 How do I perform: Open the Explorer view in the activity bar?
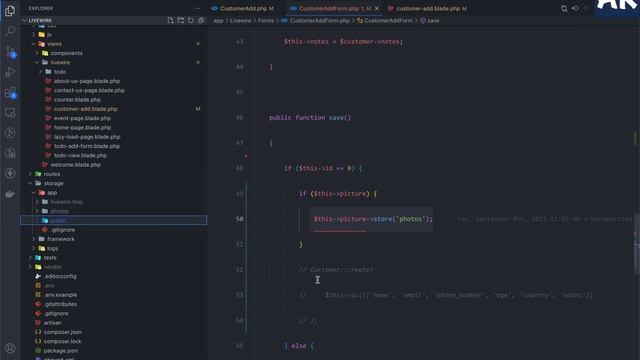pos(10,11)
